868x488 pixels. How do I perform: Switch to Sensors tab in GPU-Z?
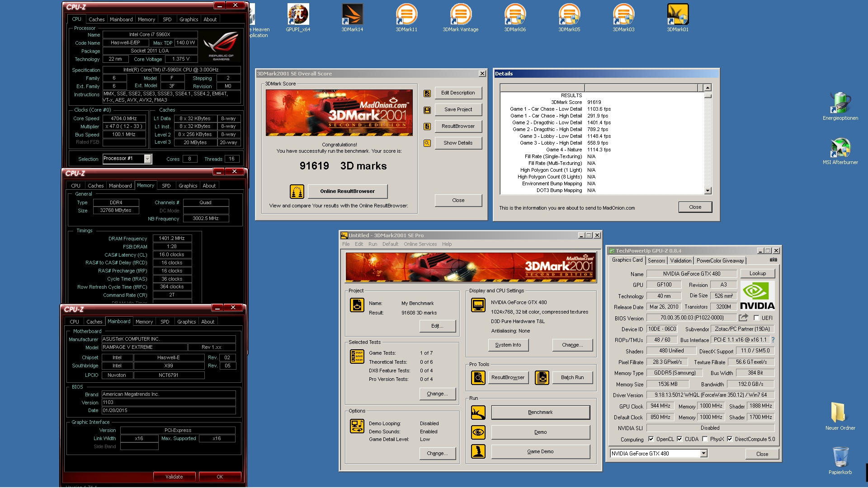(x=656, y=261)
